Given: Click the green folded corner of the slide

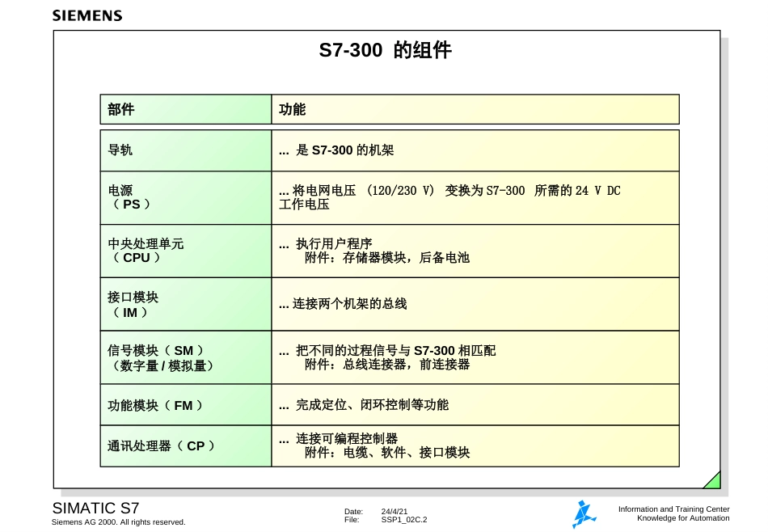Looking at the screenshot, I should click(x=713, y=480).
